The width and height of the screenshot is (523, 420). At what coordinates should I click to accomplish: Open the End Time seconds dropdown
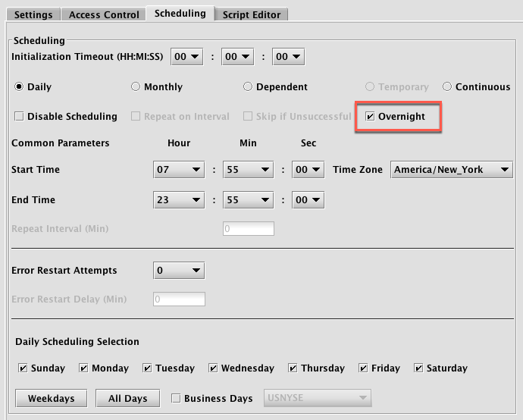pyautogui.click(x=308, y=200)
